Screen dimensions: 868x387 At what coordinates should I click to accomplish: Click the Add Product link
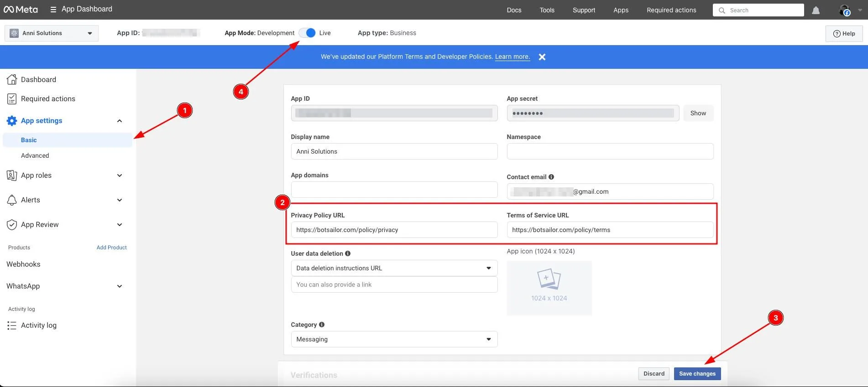tap(112, 248)
